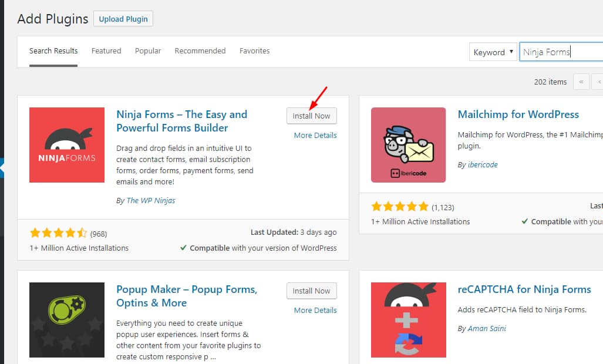Image resolution: width=603 pixels, height=364 pixels.
Task: Click the Ninja Forms star rating
Action: click(58, 233)
